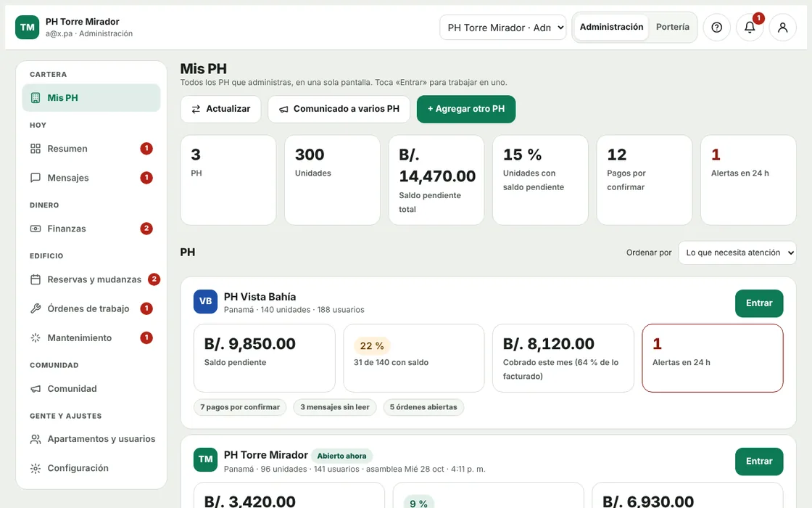Viewport: 812px width, 508px height.
Task: Click + Agregar otro PH button
Action: pyautogui.click(x=466, y=109)
